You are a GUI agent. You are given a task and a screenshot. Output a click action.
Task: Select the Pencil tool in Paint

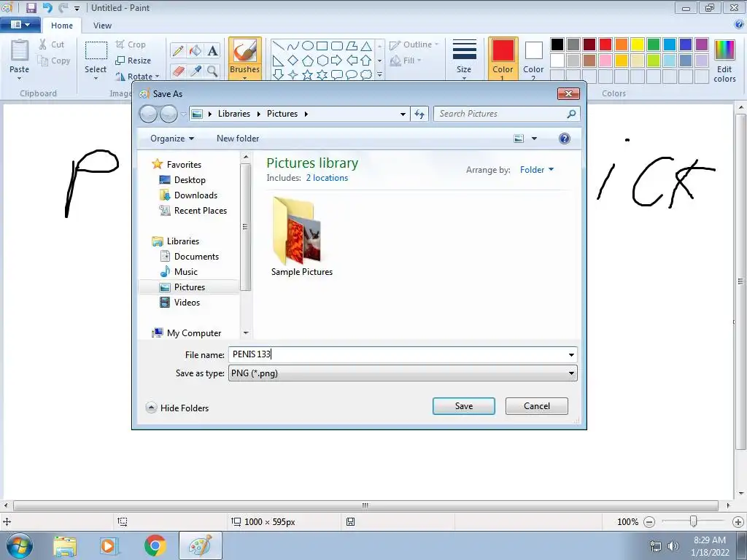pos(178,51)
